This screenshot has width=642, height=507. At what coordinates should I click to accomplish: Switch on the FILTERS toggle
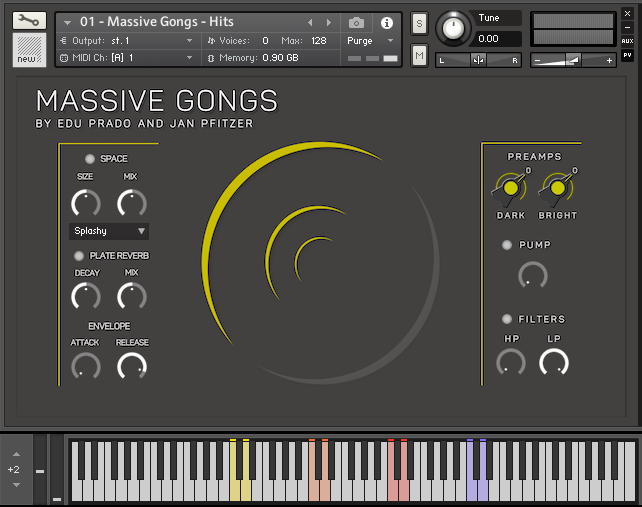(507, 319)
